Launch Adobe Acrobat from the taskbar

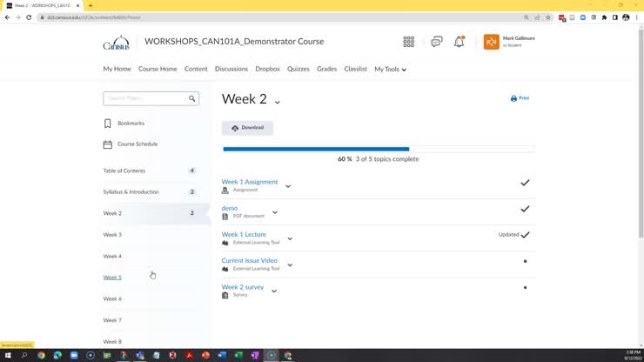[189, 355]
